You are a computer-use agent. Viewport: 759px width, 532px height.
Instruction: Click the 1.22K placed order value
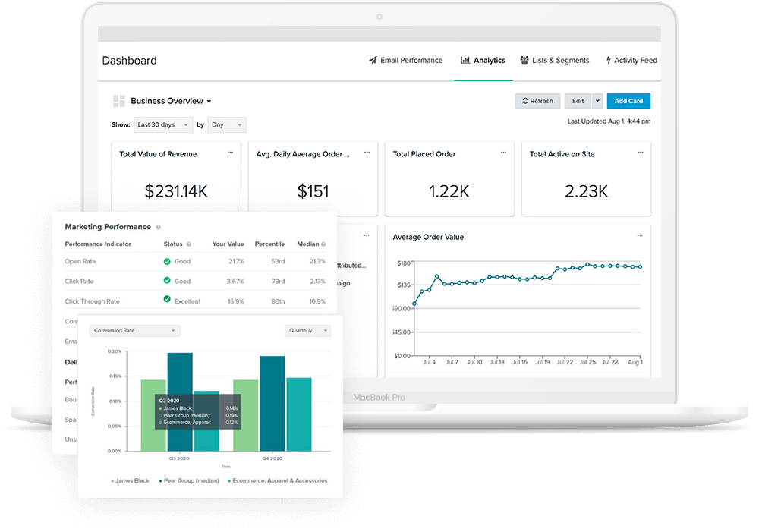pos(449,191)
